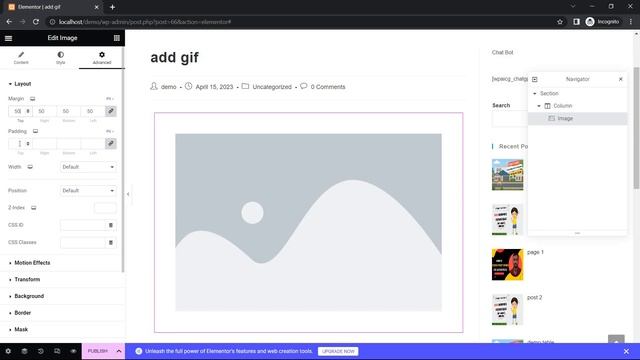Open Chrome side panel icon
Viewport: 640px width, 360px height.
click(x=576, y=22)
